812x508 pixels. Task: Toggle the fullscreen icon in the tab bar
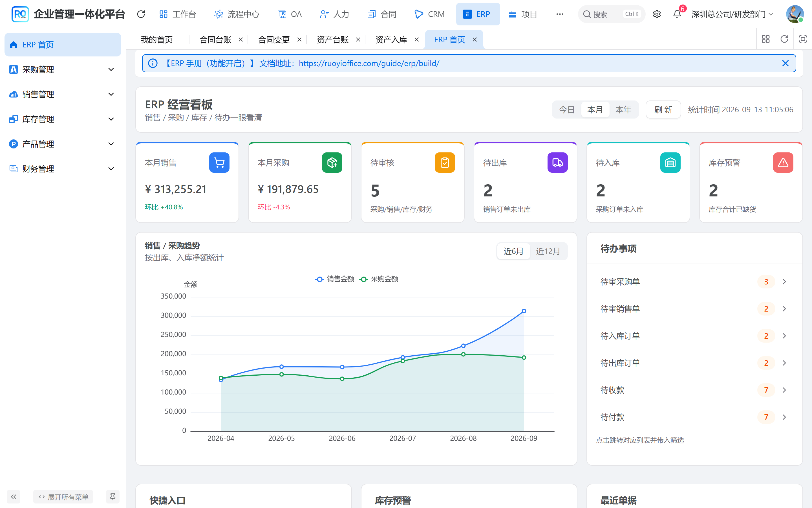803,39
